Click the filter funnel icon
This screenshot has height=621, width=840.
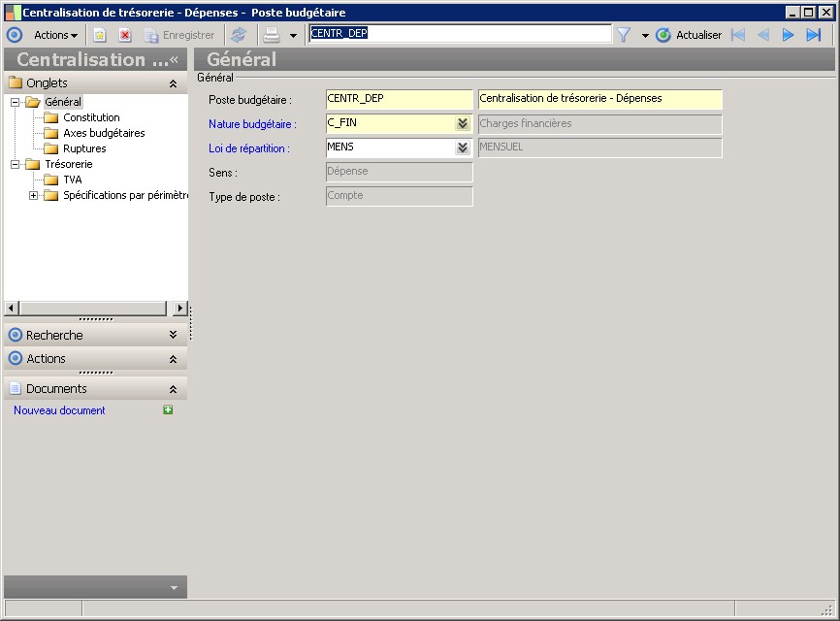623,35
